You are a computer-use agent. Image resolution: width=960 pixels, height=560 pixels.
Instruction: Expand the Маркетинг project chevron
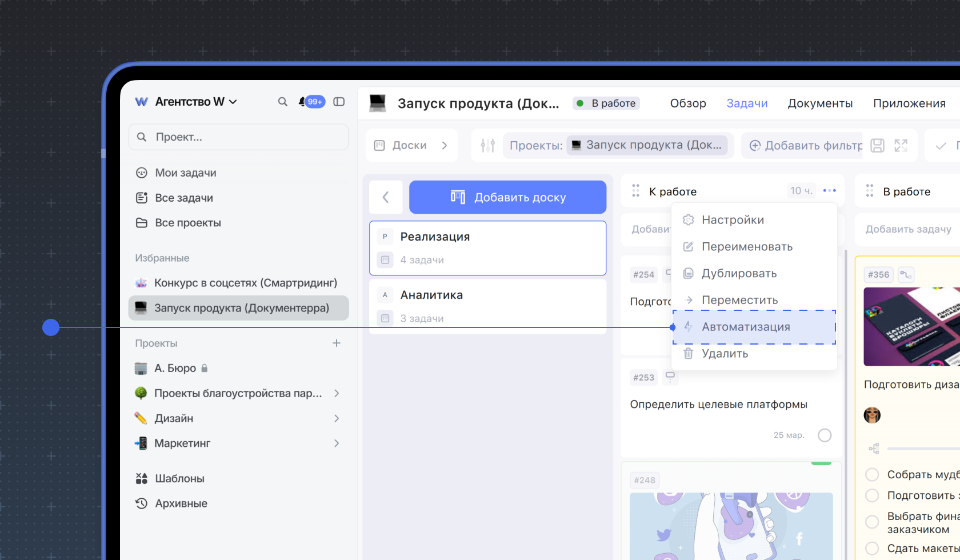[337, 443]
